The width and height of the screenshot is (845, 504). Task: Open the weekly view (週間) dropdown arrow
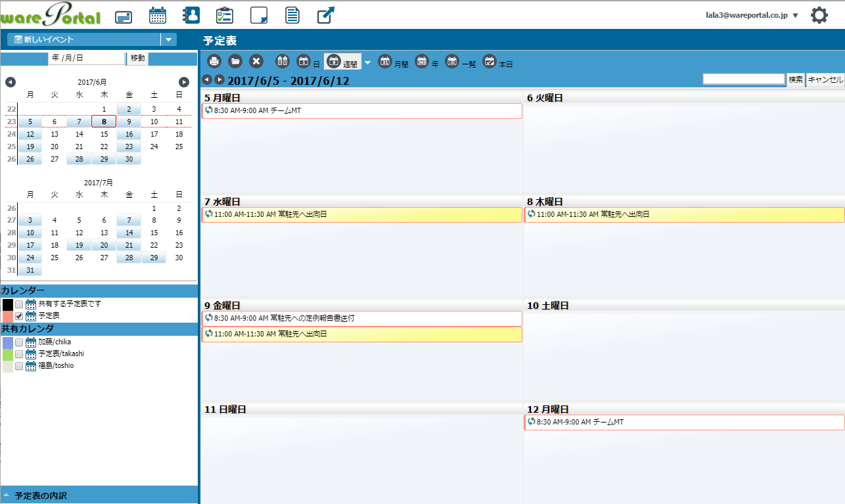click(x=367, y=62)
